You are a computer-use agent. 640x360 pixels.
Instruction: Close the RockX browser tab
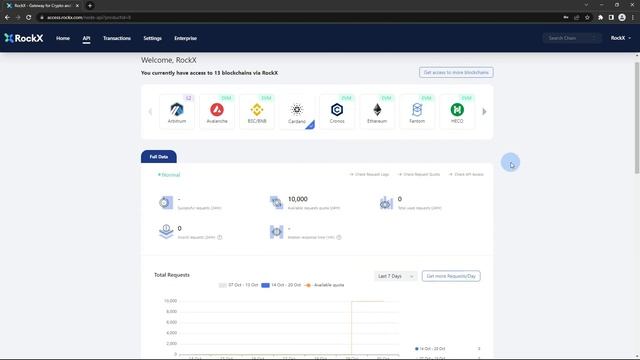coord(77,6)
